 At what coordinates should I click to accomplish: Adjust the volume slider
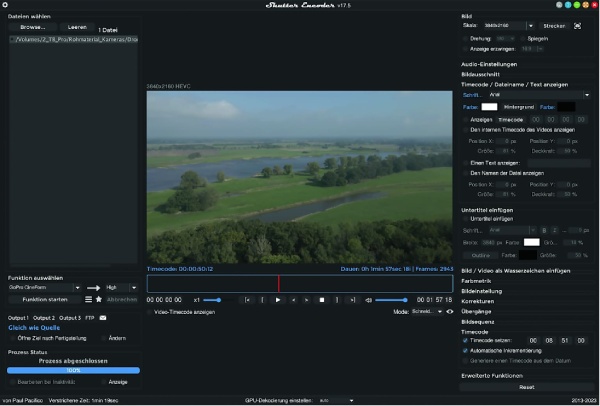click(x=391, y=300)
